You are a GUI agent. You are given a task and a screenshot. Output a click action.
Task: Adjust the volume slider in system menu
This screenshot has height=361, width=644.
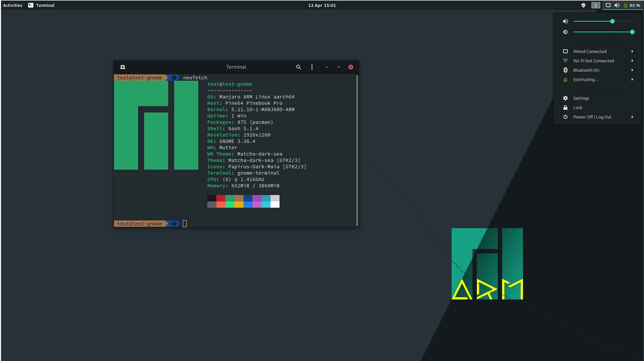pos(604,21)
